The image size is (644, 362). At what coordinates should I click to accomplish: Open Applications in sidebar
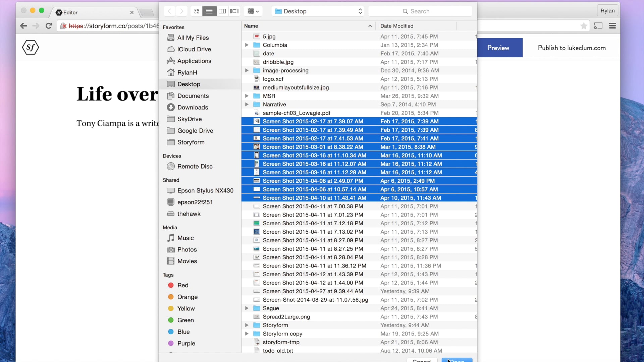coord(200,61)
